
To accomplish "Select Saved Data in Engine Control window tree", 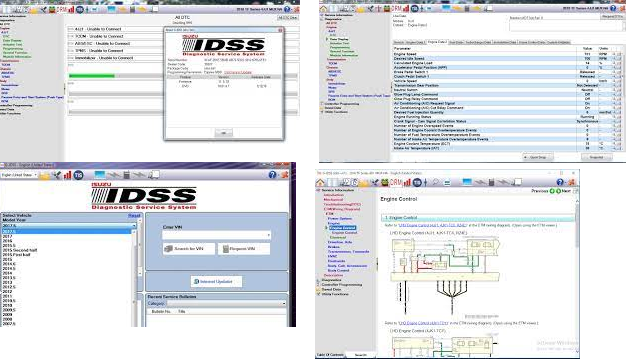I will coord(331,289).
